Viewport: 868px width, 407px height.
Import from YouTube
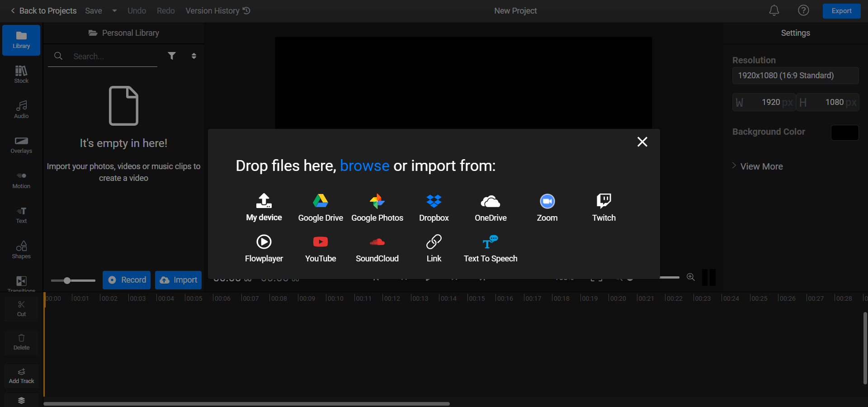(x=321, y=248)
